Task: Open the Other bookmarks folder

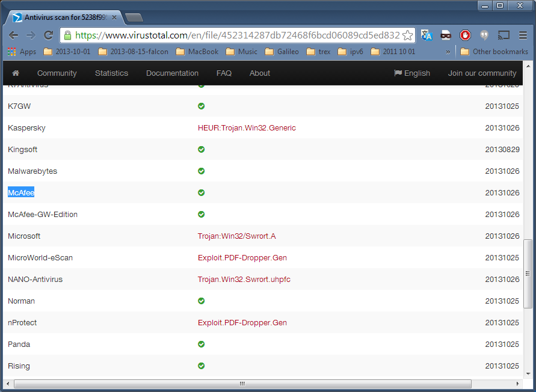Action: [x=494, y=52]
